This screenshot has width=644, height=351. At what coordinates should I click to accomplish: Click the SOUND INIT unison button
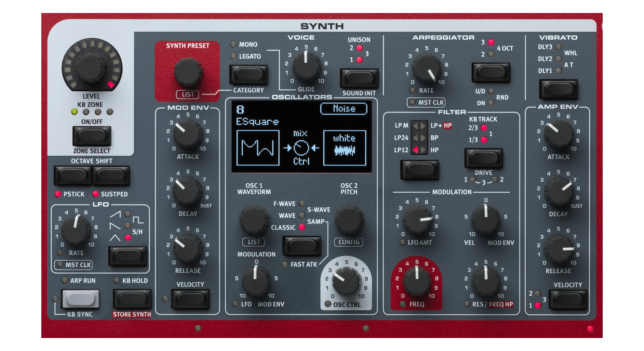point(359,78)
